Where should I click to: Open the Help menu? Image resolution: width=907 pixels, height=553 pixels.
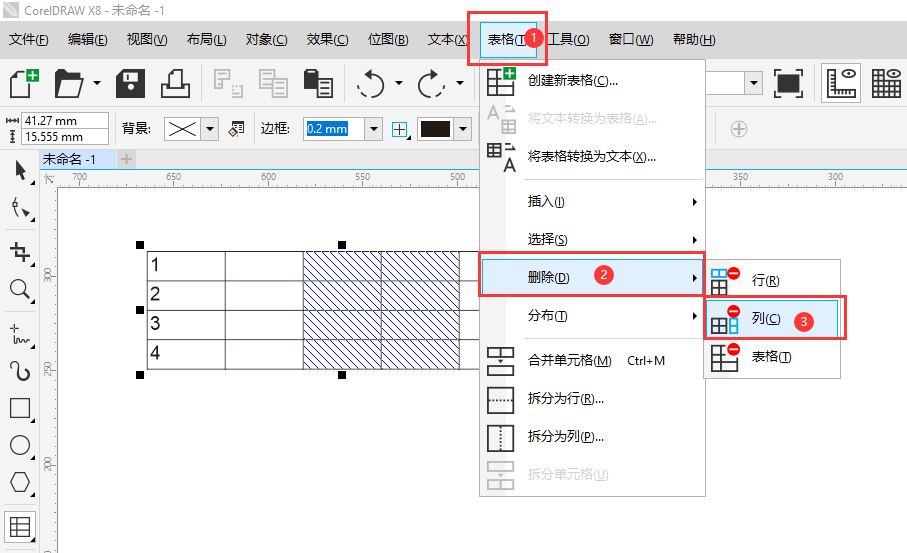click(x=694, y=40)
